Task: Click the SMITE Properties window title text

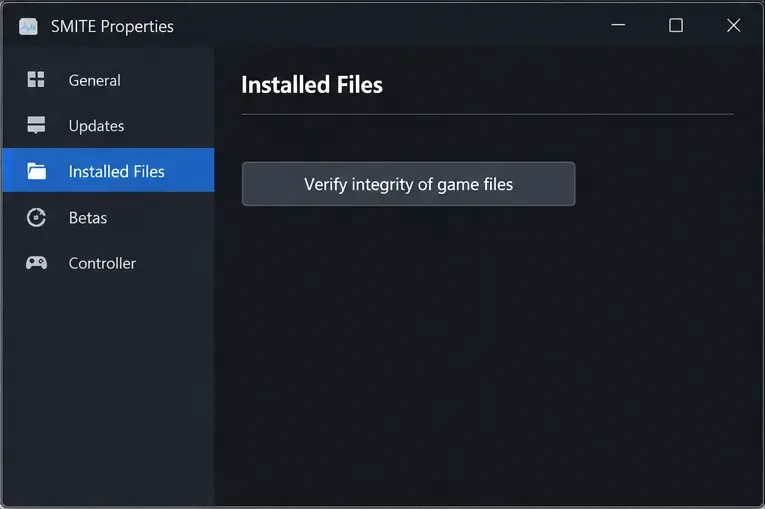Action: 112,26
